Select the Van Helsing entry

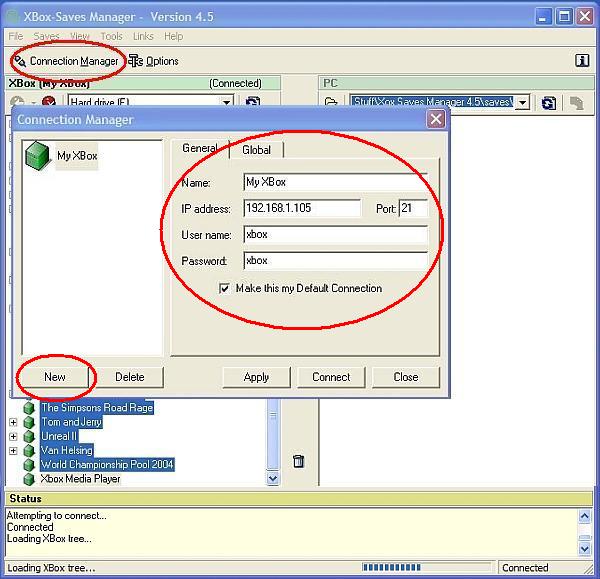point(67,450)
